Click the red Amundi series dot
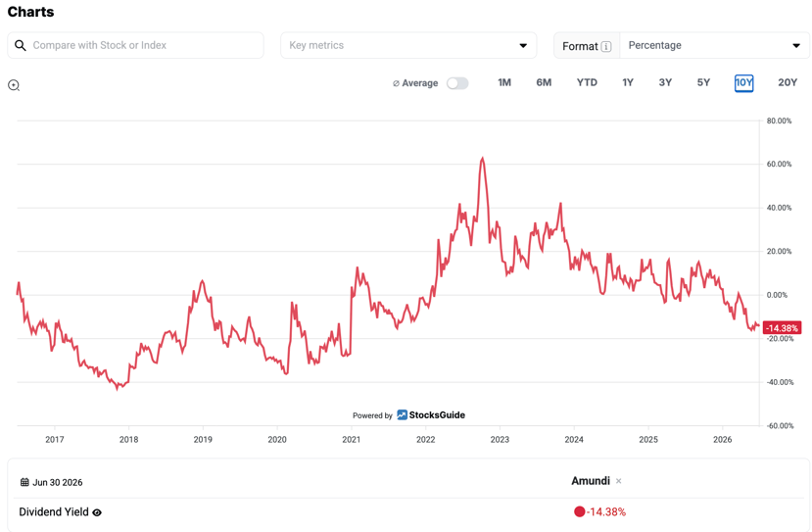Image resolution: width=812 pixels, height=532 pixels. [x=580, y=511]
